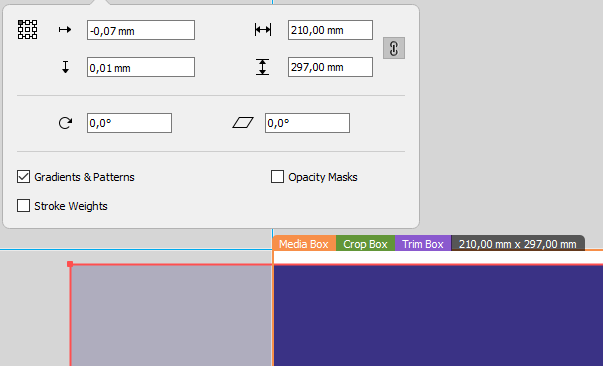Enable the Stroke Weights checkbox

(23, 206)
